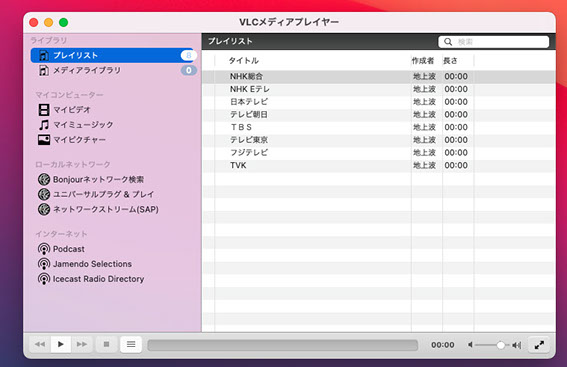The height and width of the screenshot is (367, 567).
Task: Click the loud speaker icon for maximum volume
Action: coord(517,345)
